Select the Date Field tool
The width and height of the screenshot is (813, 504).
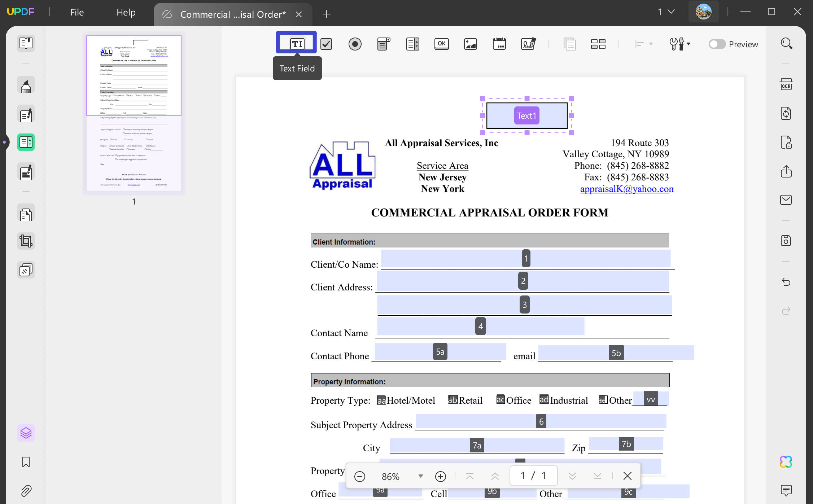point(499,44)
